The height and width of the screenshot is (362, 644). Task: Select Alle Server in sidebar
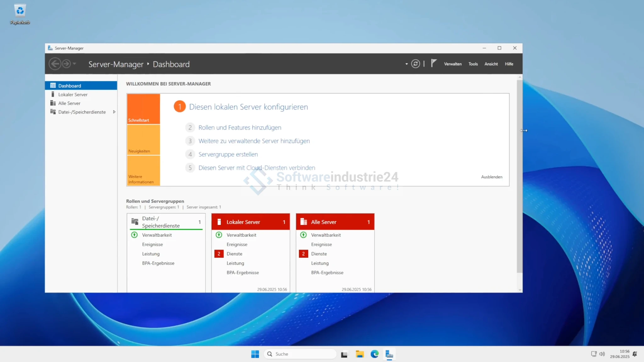[69, 103]
